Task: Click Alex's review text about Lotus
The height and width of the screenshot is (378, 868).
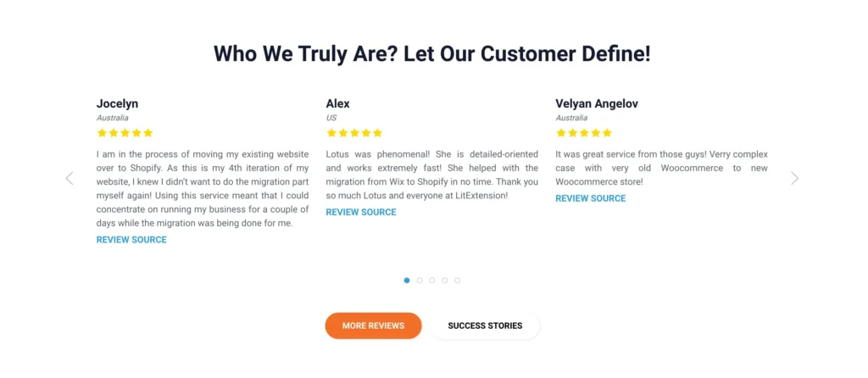Action: (431, 175)
